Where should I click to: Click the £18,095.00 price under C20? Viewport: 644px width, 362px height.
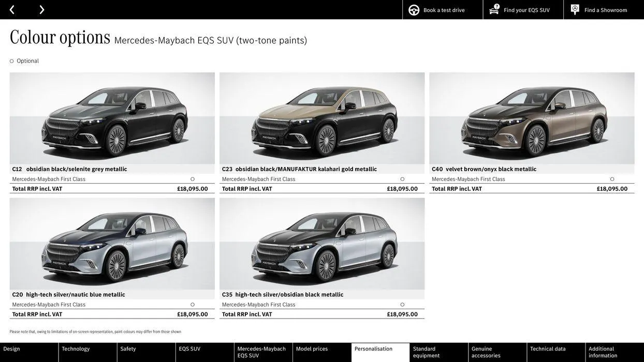click(x=193, y=314)
